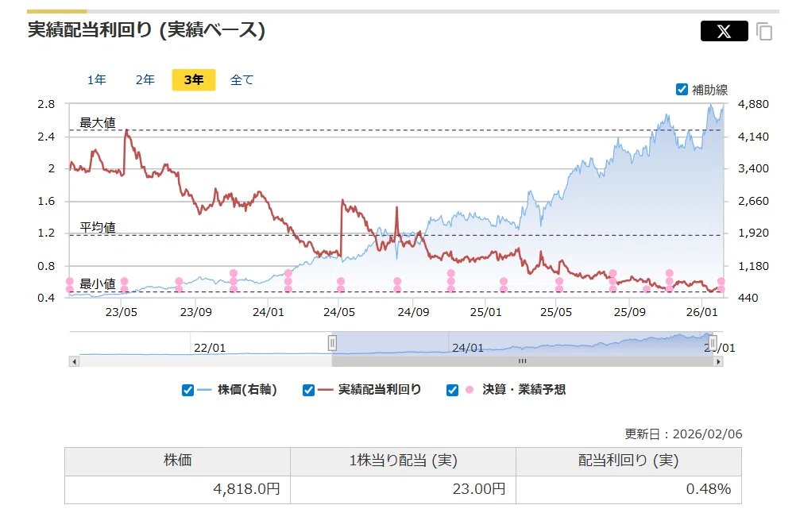This screenshot has width=800, height=532.
Task: Click the 23/05 x-axis label
Action: [122, 312]
